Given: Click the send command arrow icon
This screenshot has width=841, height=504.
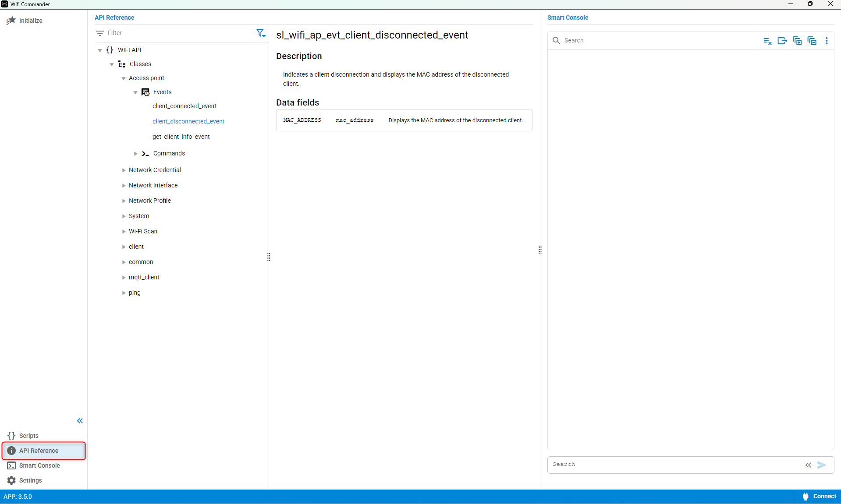Looking at the screenshot, I should (x=822, y=465).
